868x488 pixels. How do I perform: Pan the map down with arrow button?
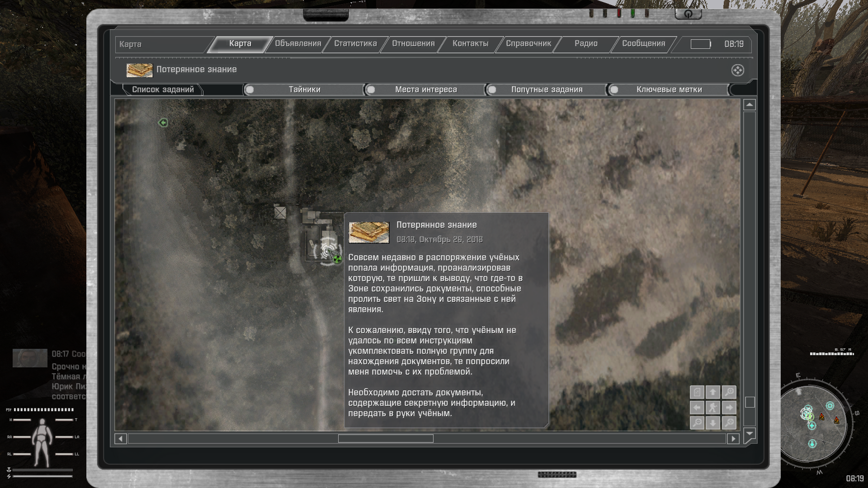[x=713, y=423]
